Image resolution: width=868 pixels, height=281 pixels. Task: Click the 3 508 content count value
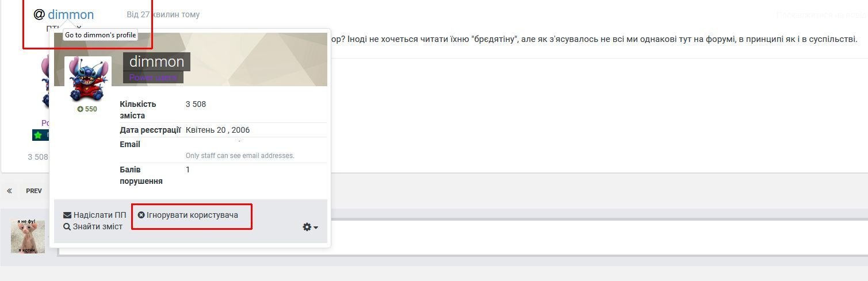pos(196,104)
